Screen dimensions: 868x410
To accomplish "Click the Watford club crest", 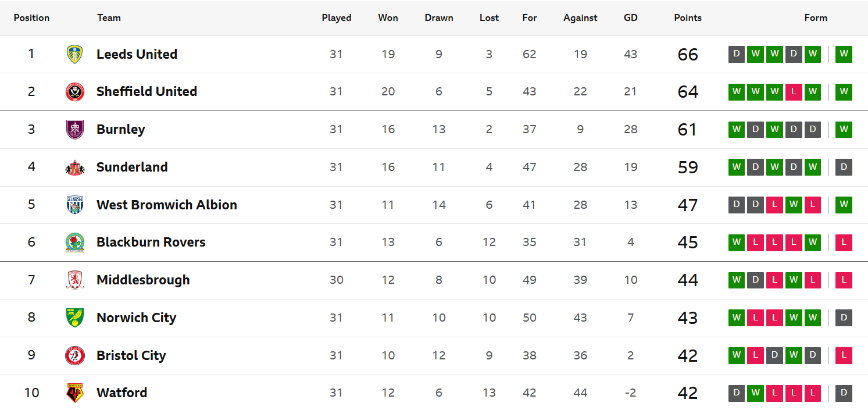I will point(74,393).
